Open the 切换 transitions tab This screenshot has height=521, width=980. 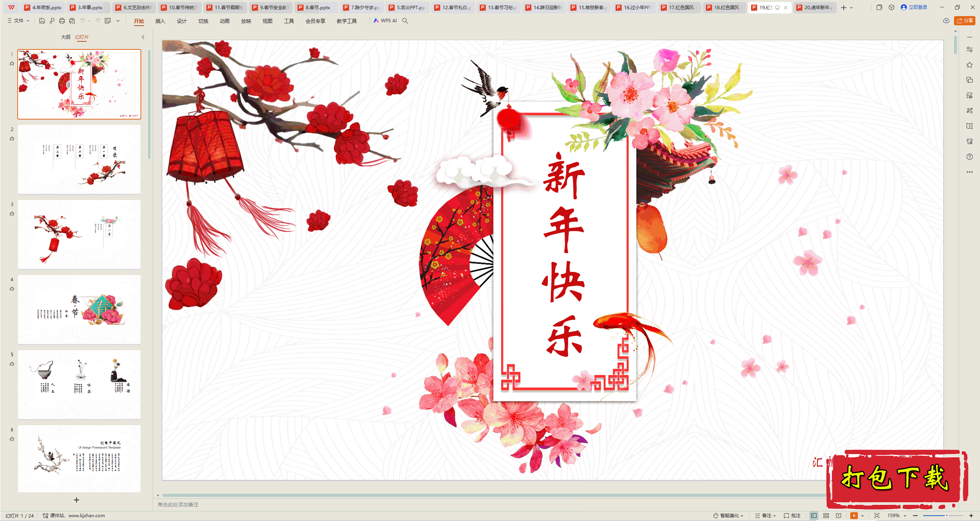203,21
